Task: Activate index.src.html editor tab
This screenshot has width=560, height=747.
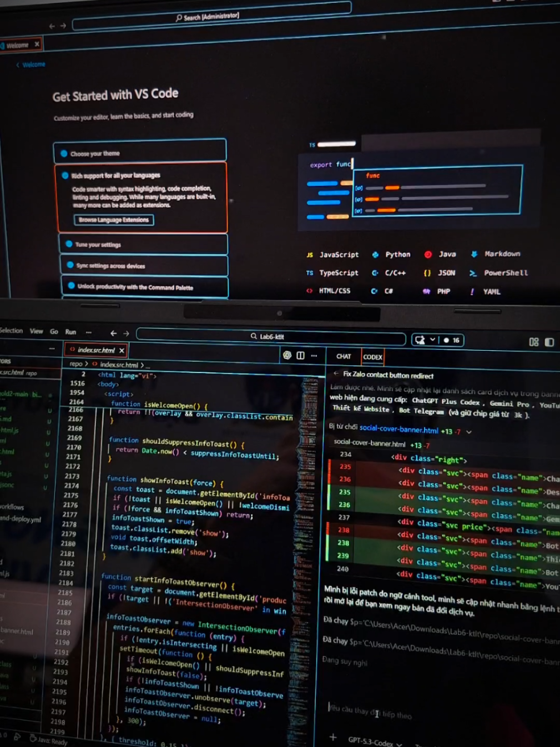Action: click(95, 350)
